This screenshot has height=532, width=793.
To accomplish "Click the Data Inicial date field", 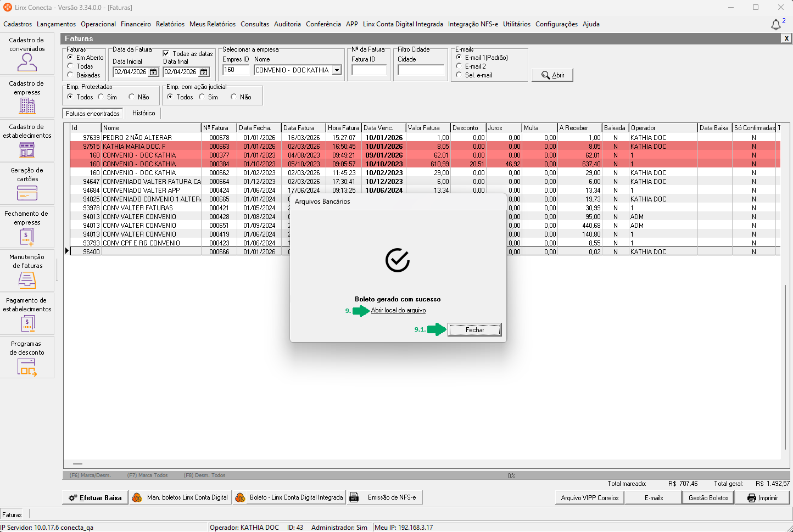I will click(x=131, y=72).
